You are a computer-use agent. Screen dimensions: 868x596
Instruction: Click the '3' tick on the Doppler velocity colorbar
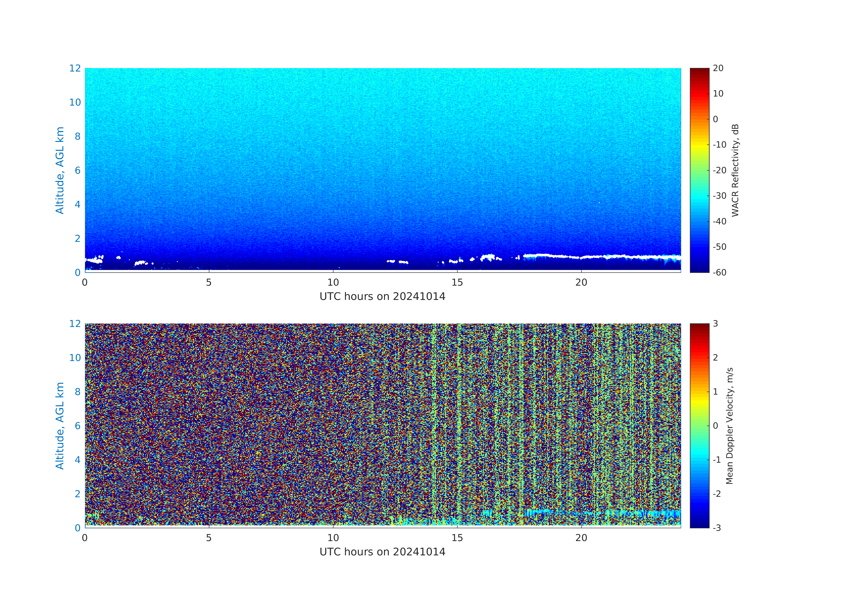click(x=715, y=324)
